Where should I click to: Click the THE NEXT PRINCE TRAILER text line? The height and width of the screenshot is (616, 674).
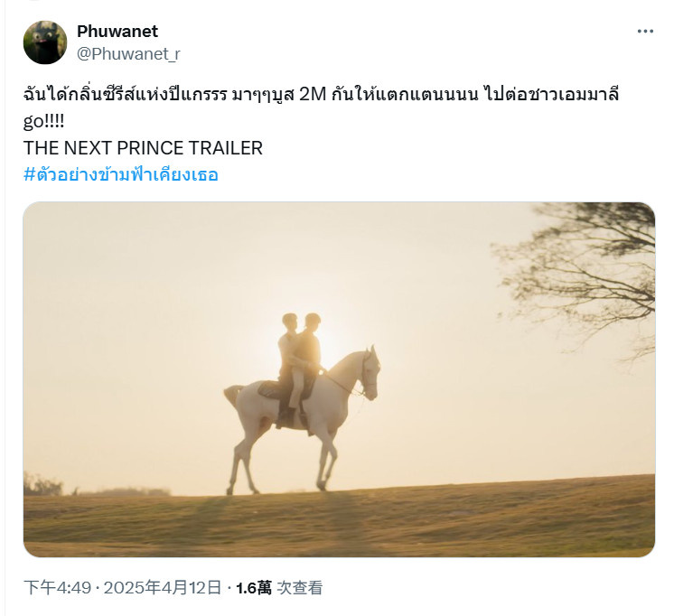coord(143,148)
